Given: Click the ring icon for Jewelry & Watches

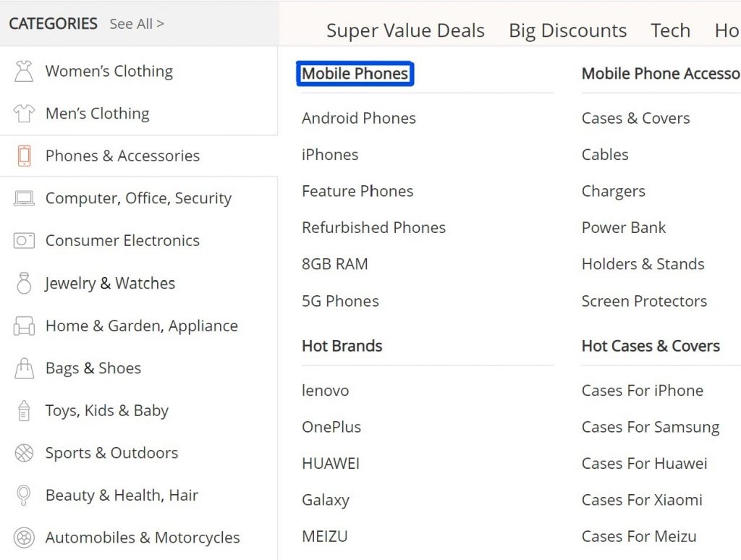Looking at the screenshot, I should [24, 283].
